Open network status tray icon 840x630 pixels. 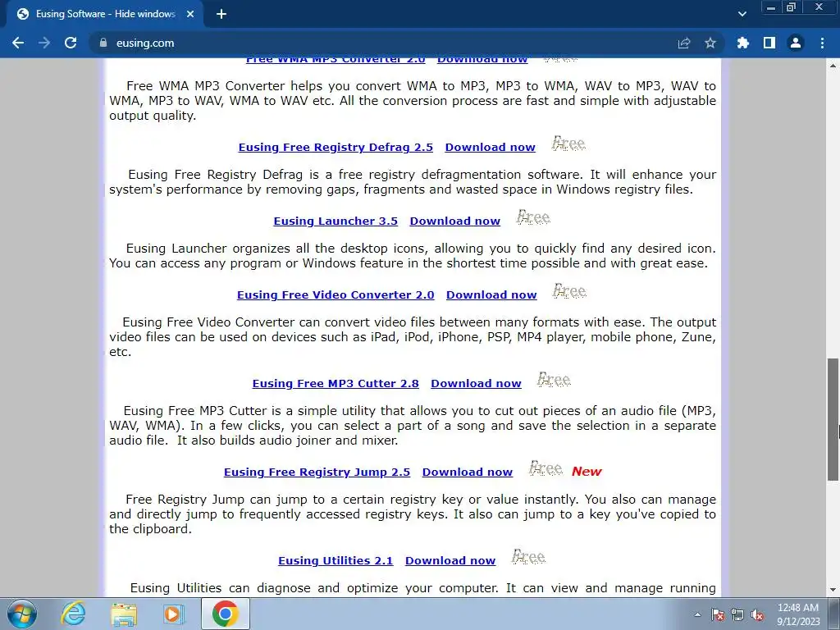pyautogui.click(x=737, y=614)
